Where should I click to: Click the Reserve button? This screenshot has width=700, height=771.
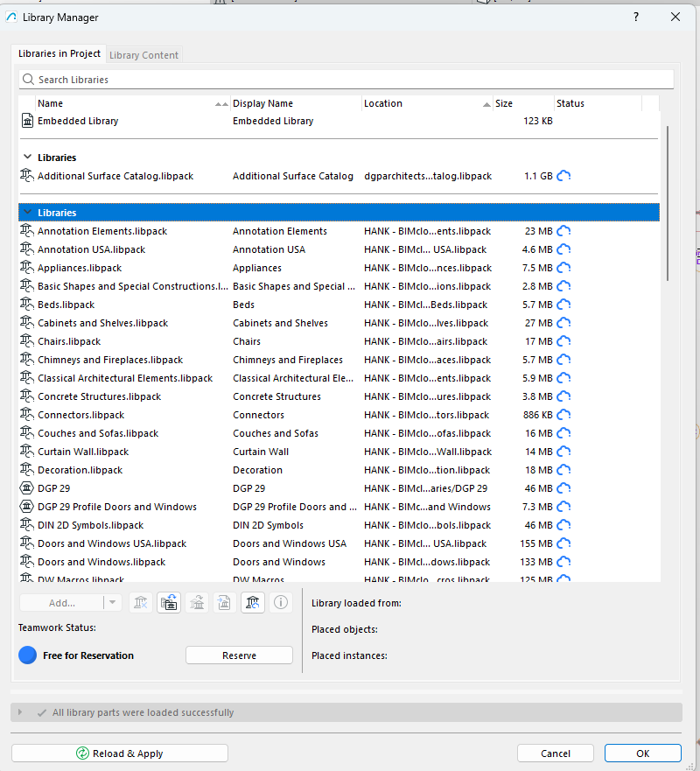point(239,655)
